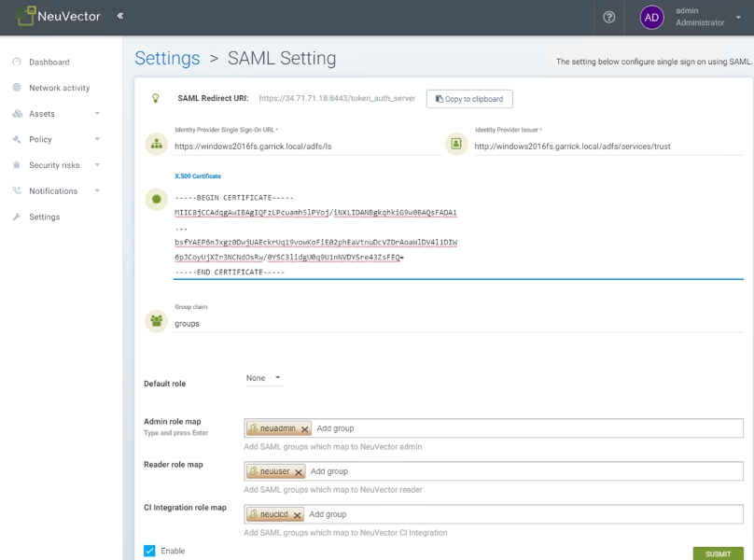Open Network activity in the sidebar
The image size is (754, 560).
point(59,88)
